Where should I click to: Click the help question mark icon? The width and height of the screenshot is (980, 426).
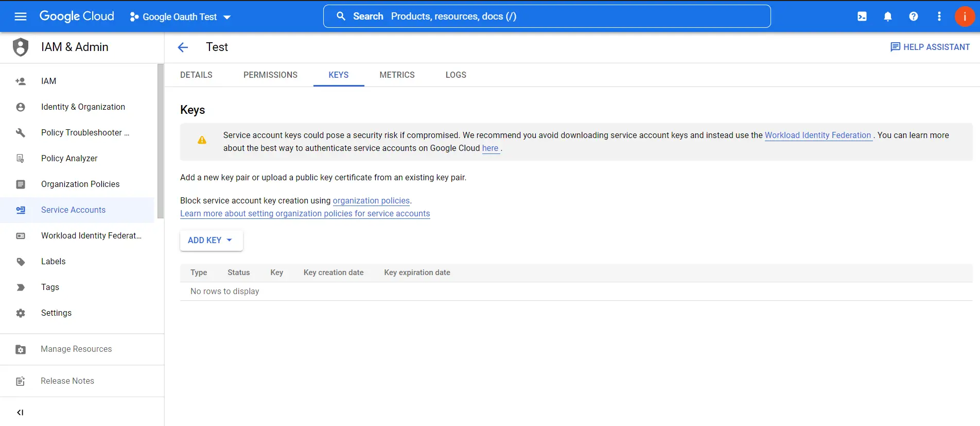(913, 16)
